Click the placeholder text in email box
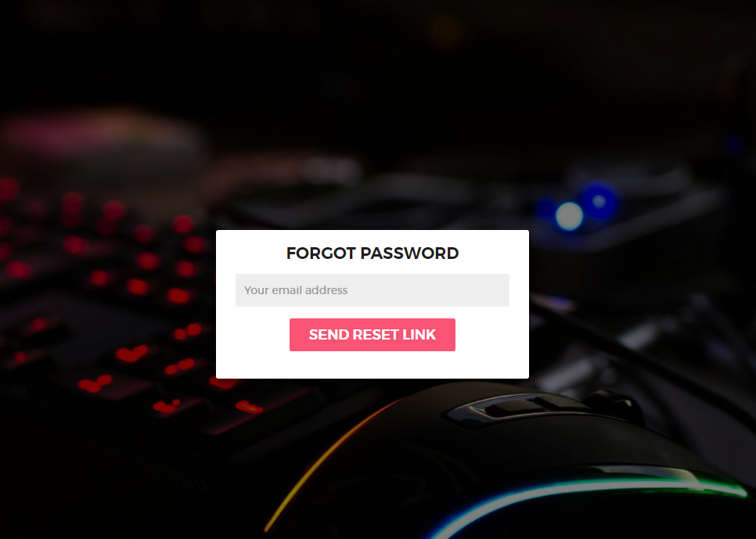The width and height of the screenshot is (756, 539). 296,290
